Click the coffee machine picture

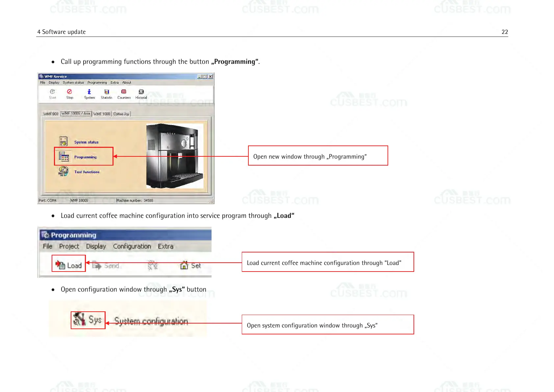click(174, 156)
